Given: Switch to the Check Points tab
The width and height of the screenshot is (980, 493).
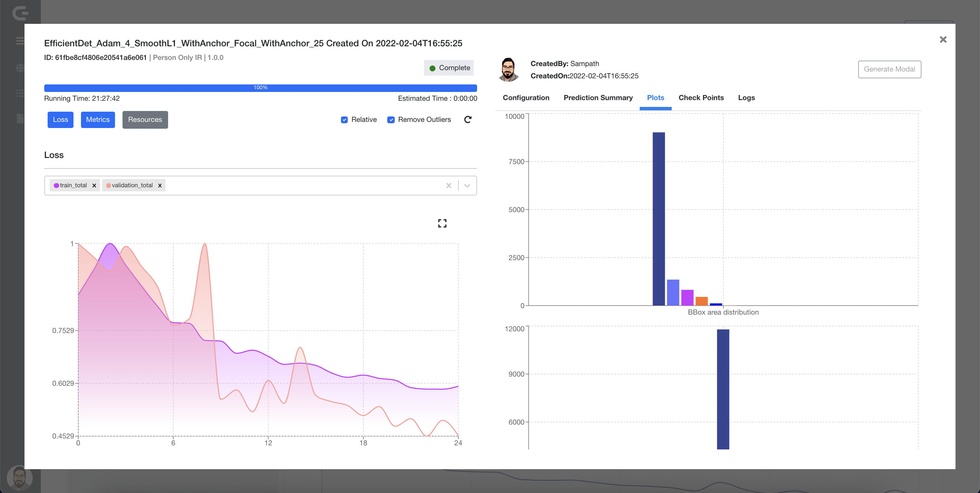Looking at the screenshot, I should 701,98.
